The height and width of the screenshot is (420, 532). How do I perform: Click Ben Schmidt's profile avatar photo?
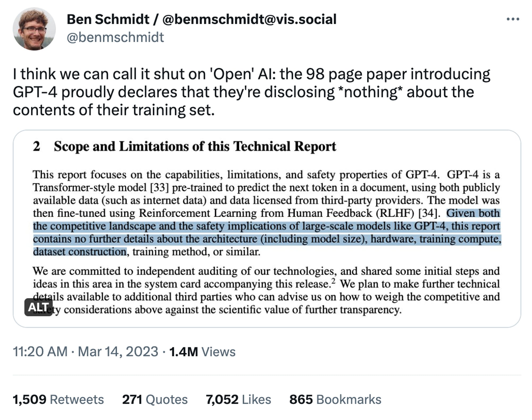point(34,29)
